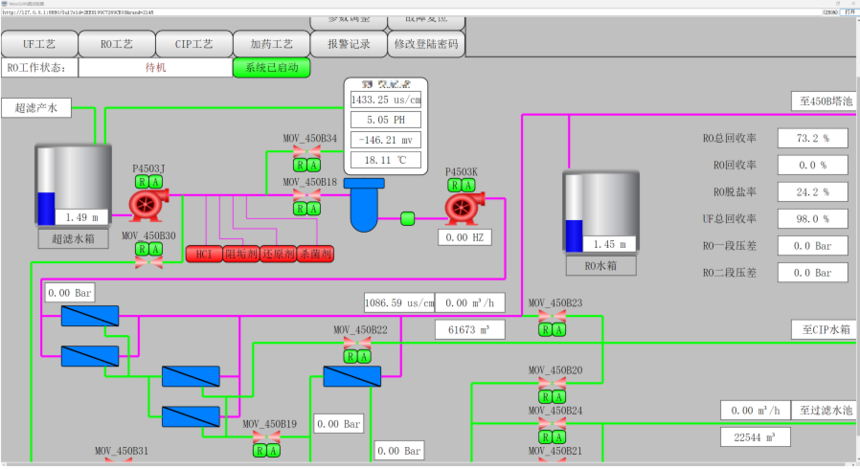This screenshot has height=469, width=860.
Task: Click the 超滤水箱 1.49 m level value
Action: pyautogui.click(x=82, y=218)
